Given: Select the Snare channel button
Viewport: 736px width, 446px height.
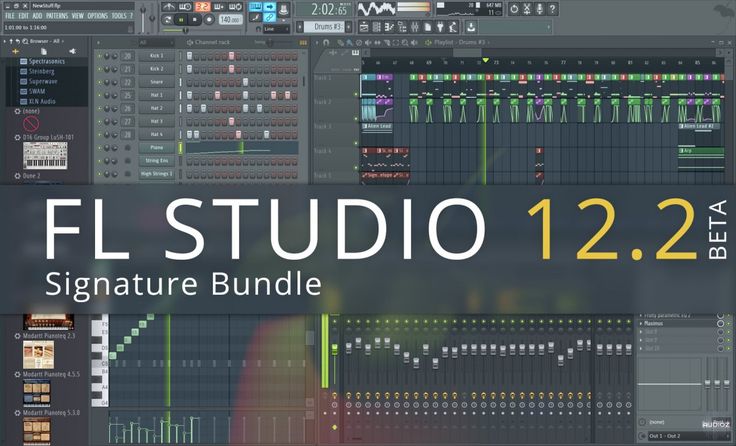Looking at the screenshot, I should tap(156, 82).
